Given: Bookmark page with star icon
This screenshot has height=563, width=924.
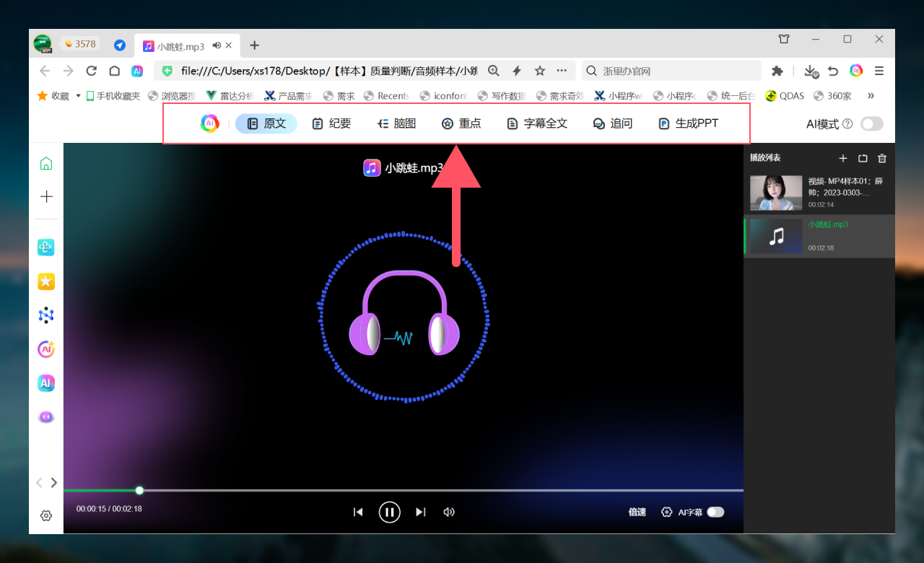Looking at the screenshot, I should (x=539, y=71).
